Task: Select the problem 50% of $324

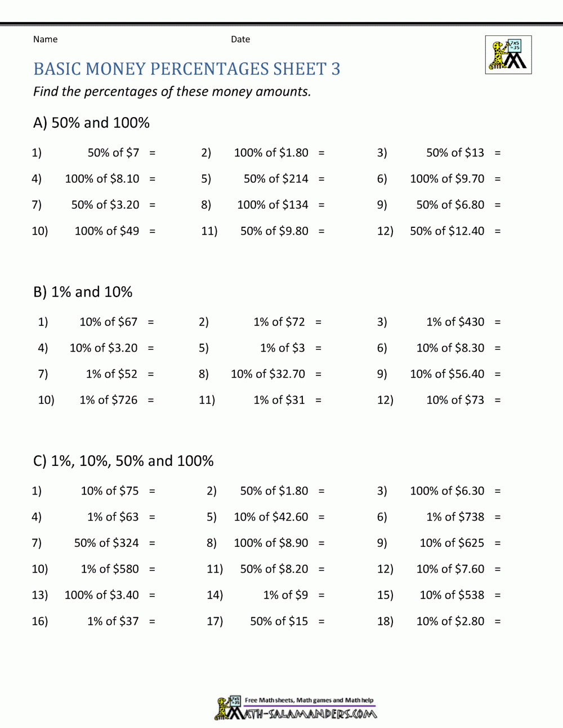Action: (x=106, y=543)
